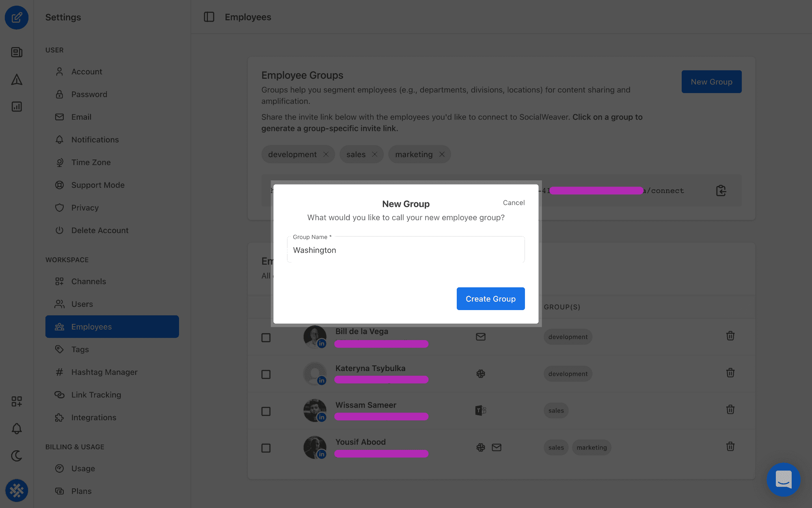
Task: Click the Group Name input field
Action: pos(406,250)
